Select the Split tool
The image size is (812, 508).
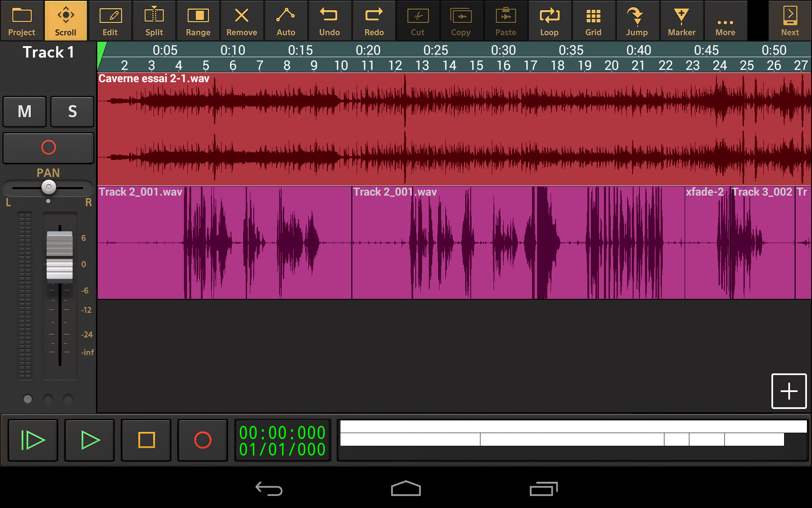coord(154,21)
